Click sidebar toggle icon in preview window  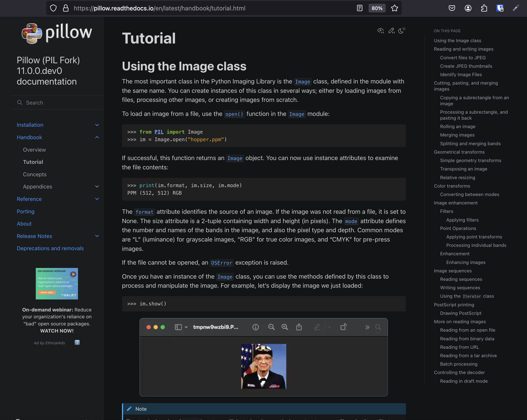[178, 327]
